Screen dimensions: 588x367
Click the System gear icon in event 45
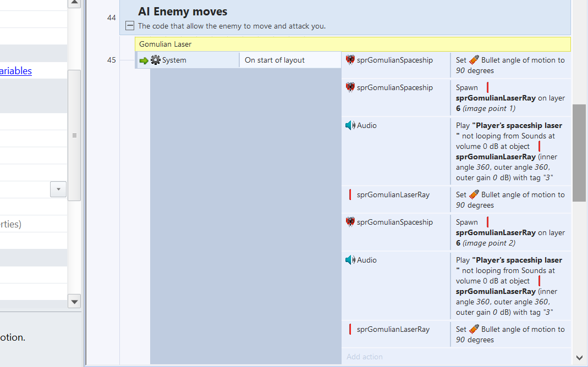156,60
